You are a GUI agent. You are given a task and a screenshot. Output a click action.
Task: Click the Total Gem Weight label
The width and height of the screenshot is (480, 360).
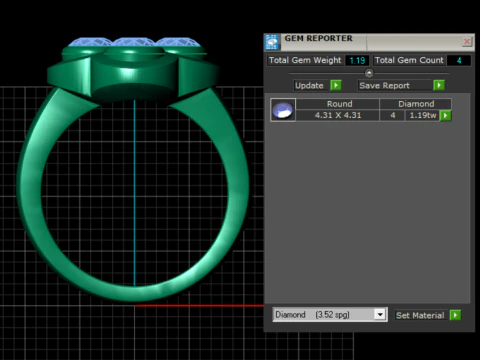[305, 60]
